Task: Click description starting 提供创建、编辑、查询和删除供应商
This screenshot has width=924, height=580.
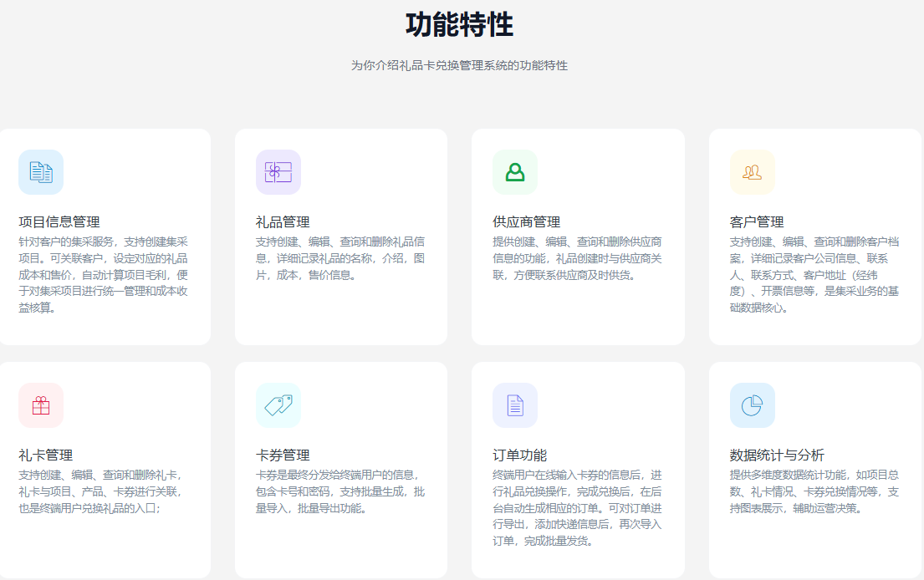Action: [578, 258]
